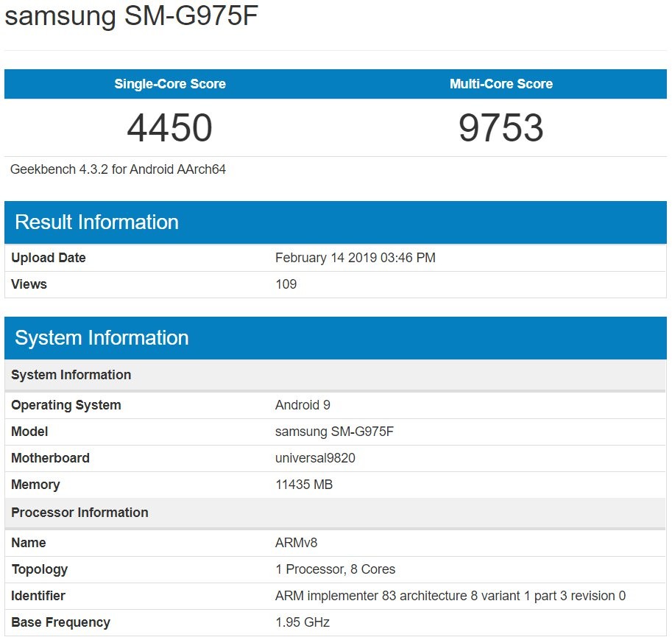Viewport: 672px width, 640px height.
Task: Click the memory value 11435 MB
Action: (x=303, y=485)
